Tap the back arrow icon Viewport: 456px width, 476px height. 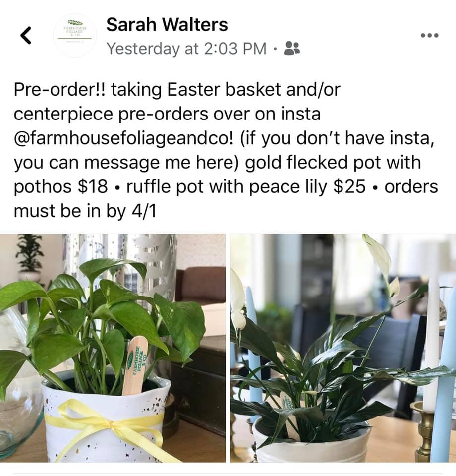(26, 35)
